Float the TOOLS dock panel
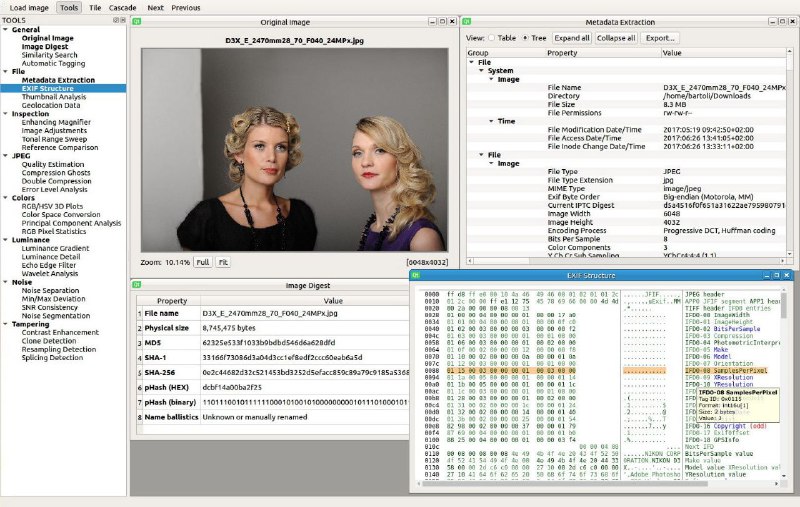The height and width of the screenshot is (507, 800). [x=116, y=20]
